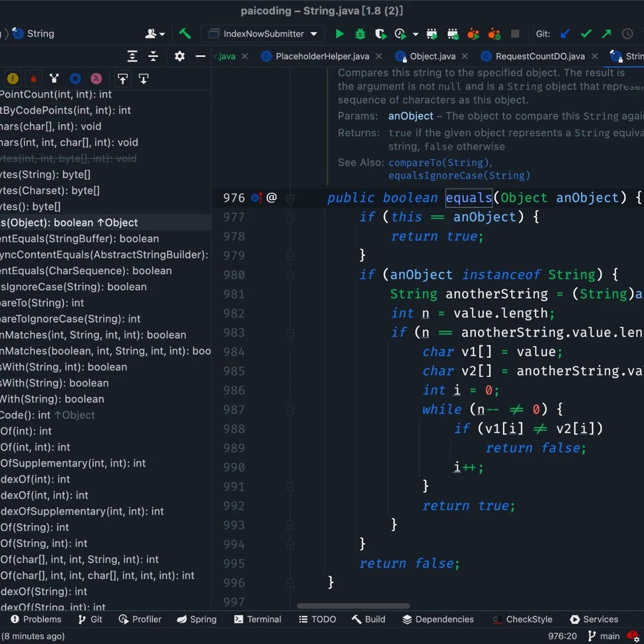Screen dimensions: 644x644
Task: Click orange profiler run icon with play overlay
Action: click(x=473, y=34)
